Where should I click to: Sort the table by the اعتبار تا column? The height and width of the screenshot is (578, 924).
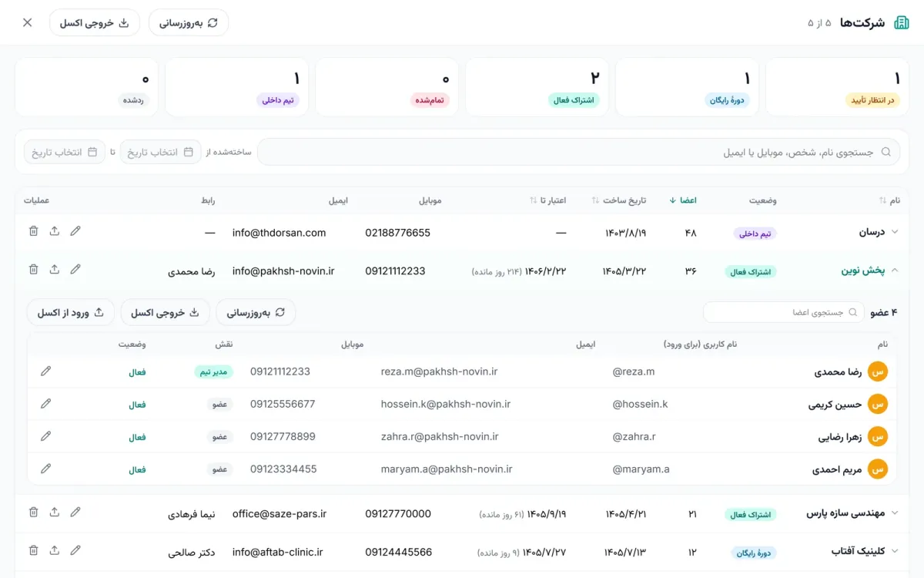click(547, 200)
